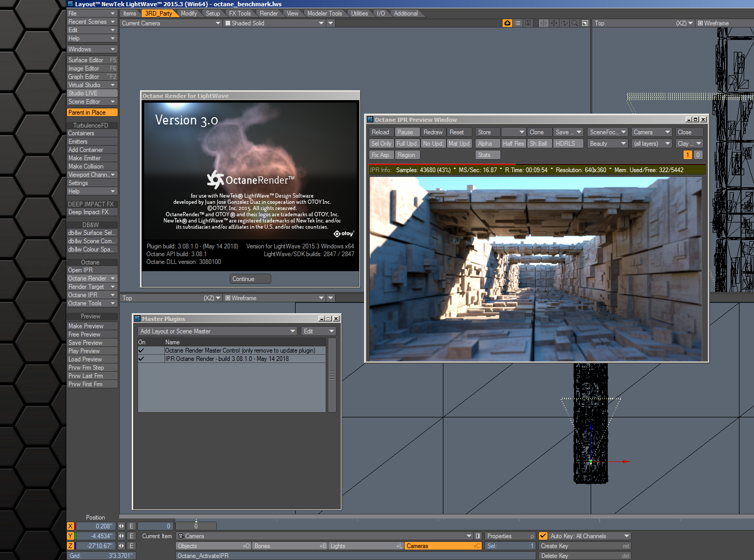The image size is (754, 560).
Task: Click the shaded solid square icon
Action: point(228,23)
